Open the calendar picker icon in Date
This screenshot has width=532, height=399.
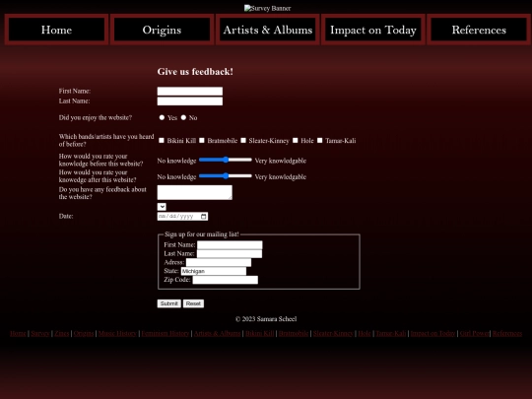[204, 216]
